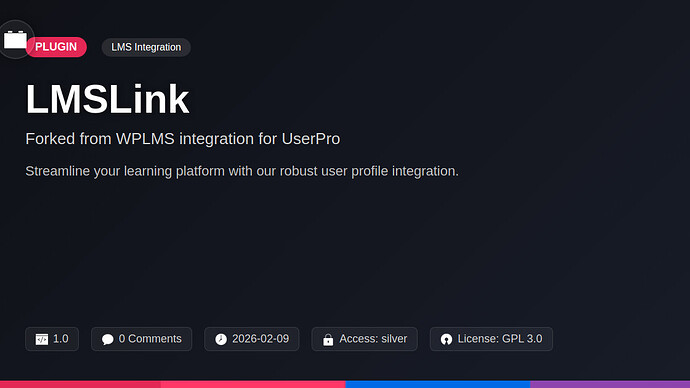This screenshot has height=388, width=690.
Task: Click the license icon
Action: [446, 339]
